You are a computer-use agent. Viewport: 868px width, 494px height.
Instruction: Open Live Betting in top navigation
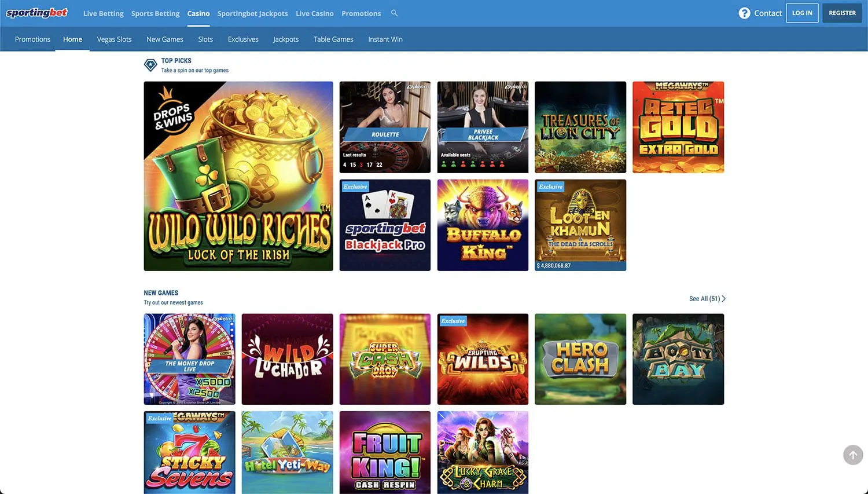103,13
